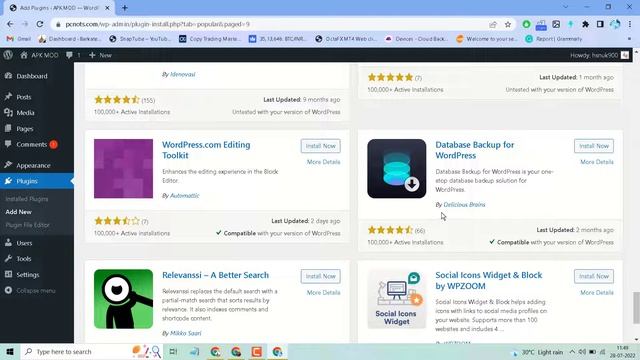Open the Mikko Saari author link
Image resolution: width=640 pixels, height=360 pixels.
tap(185, 333)
